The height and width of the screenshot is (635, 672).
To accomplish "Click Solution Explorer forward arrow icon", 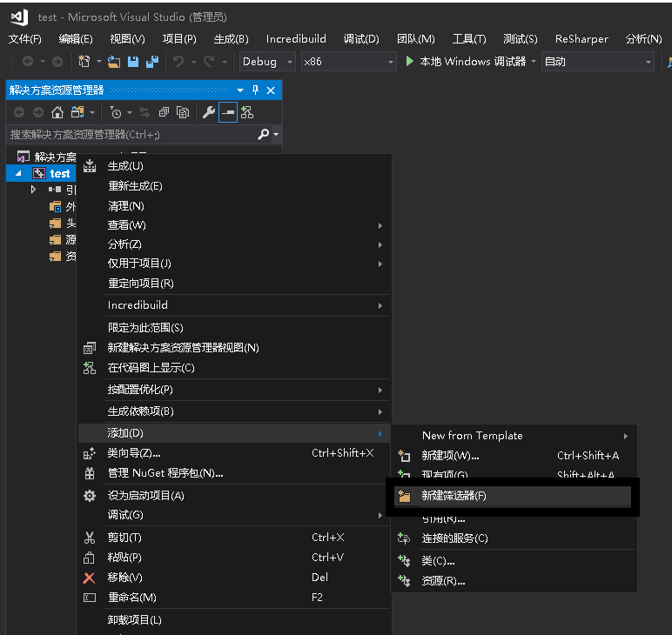I will [x=38, y=112].
